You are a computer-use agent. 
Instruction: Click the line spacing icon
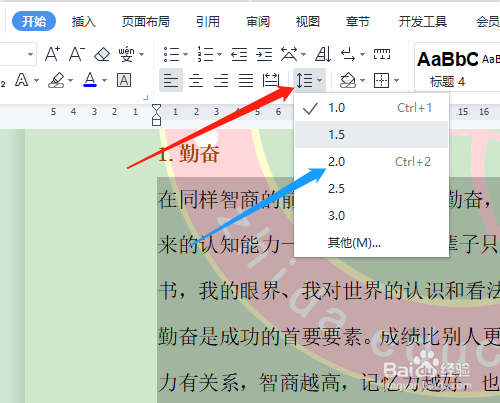tap(304, 80)
